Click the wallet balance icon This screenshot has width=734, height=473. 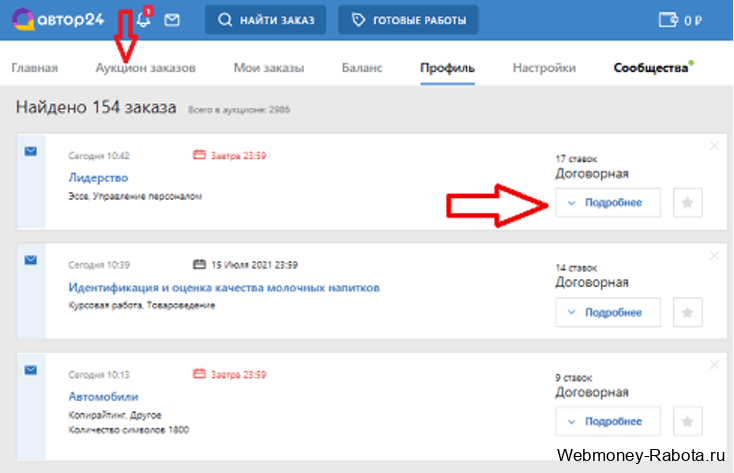(x=668, y=20)
